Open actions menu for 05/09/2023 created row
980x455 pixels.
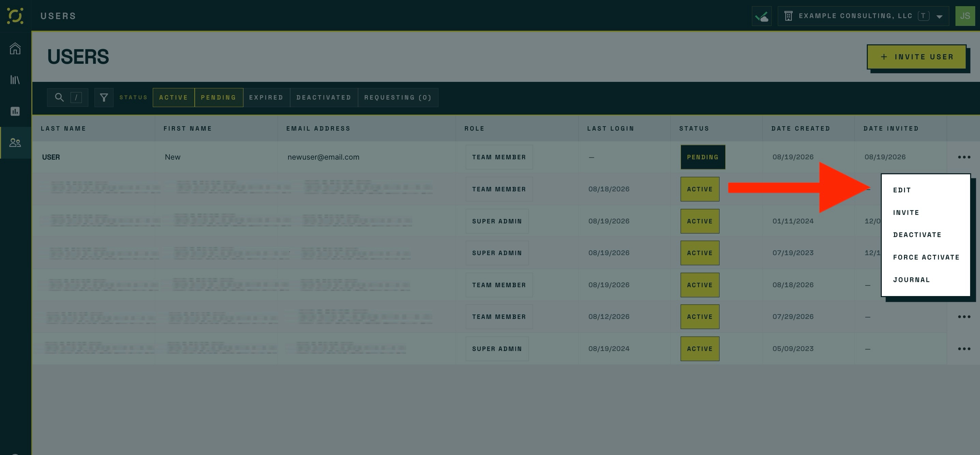[x=964, y=349]
